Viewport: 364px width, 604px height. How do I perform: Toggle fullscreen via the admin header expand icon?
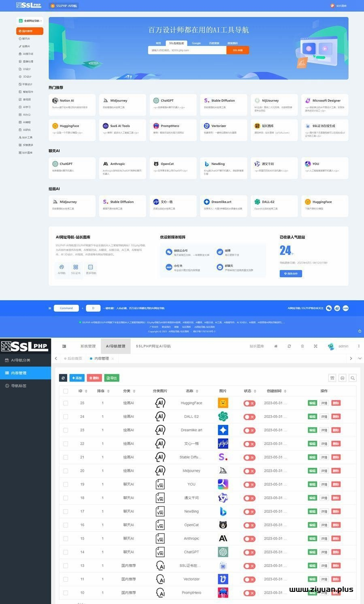point(315,346)
